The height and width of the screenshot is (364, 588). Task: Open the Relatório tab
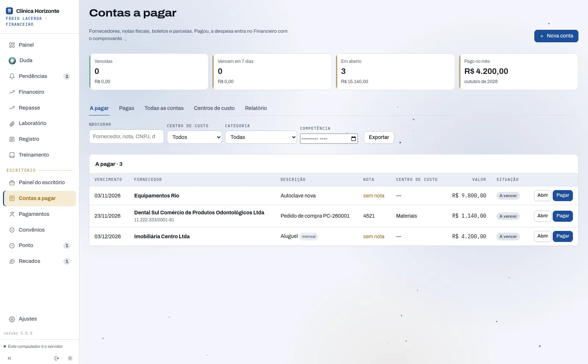point(256,108)
